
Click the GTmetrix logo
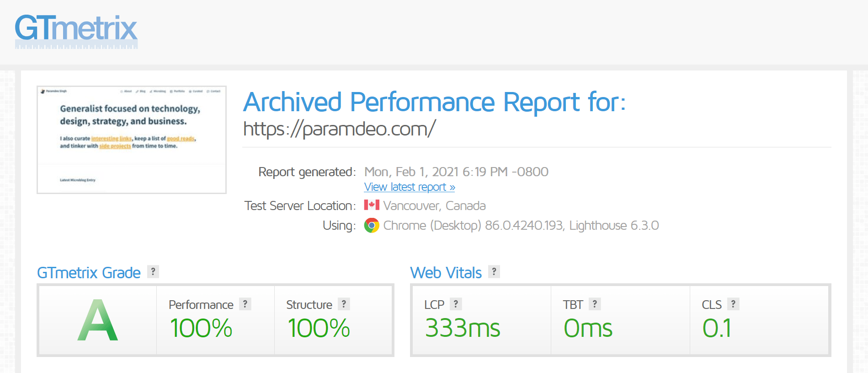click(76, 31)
